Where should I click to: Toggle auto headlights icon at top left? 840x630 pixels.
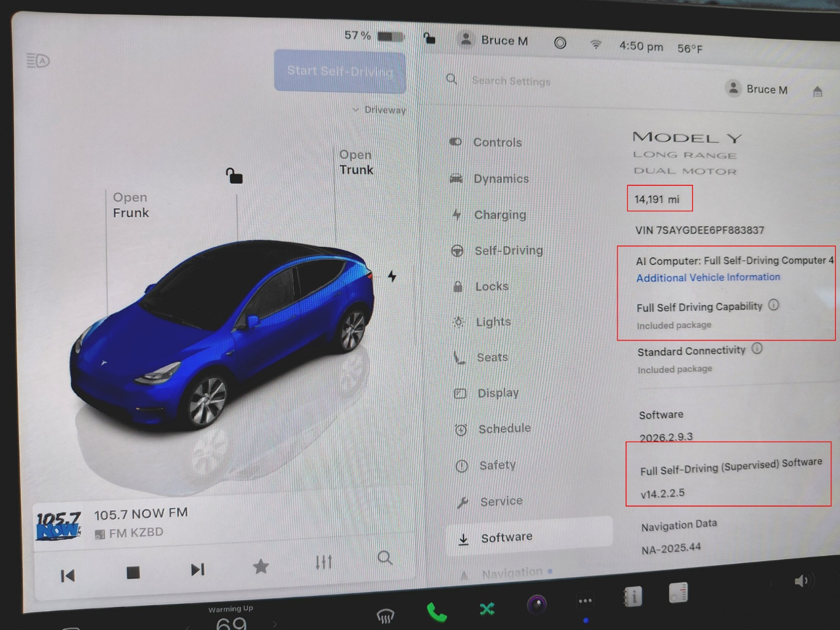click(38, 61)
